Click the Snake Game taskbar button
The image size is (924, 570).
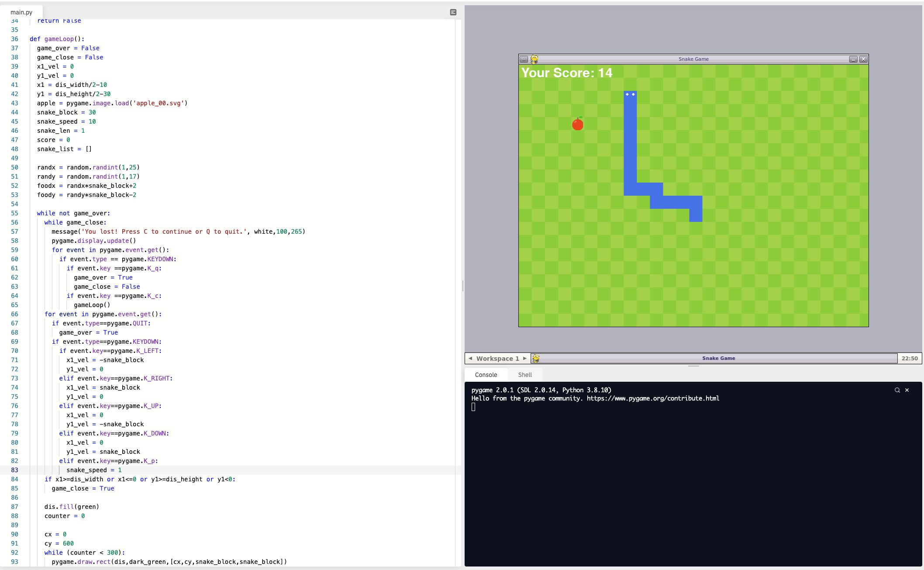click(718, 358)
